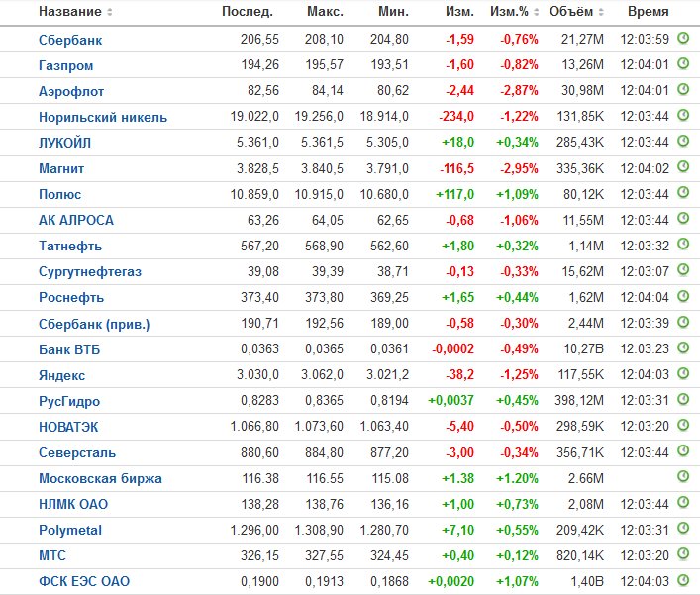700x595 pixels.
Task: Click the clock icon in Сбербанк (прив.) row
Action: [x=683, y=322]
